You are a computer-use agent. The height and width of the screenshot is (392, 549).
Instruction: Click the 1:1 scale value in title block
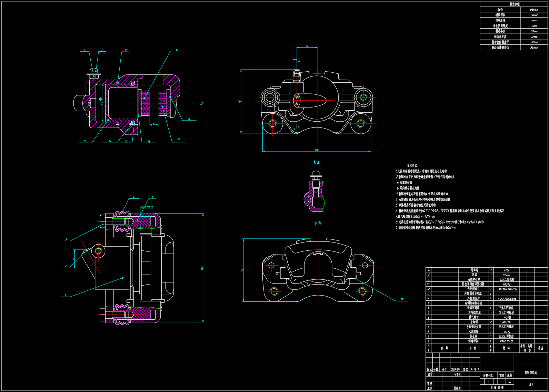point(510,382)
